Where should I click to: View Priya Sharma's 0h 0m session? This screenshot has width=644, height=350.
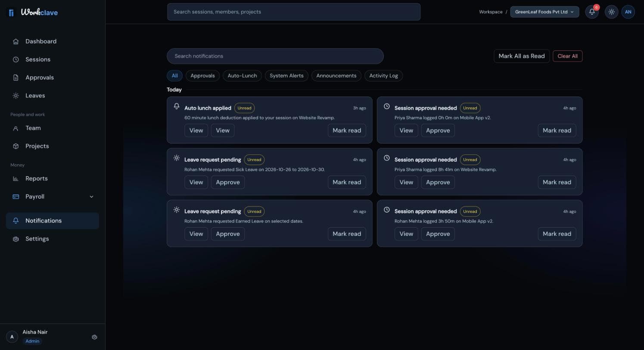point(406,131)
